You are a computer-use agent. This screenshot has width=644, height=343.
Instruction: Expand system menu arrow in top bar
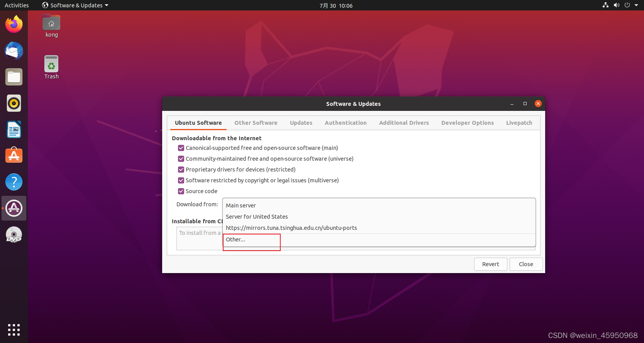[x=636, y=5]
